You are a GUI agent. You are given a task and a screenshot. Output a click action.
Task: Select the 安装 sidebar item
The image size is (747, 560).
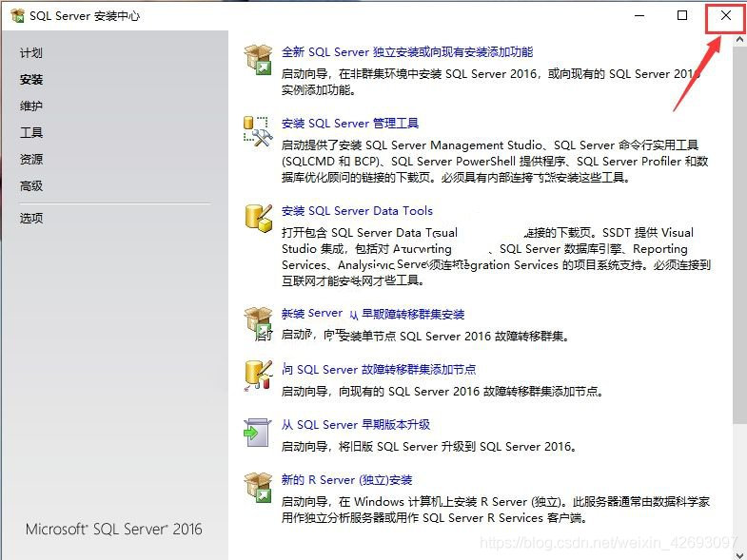click(31, 80)
